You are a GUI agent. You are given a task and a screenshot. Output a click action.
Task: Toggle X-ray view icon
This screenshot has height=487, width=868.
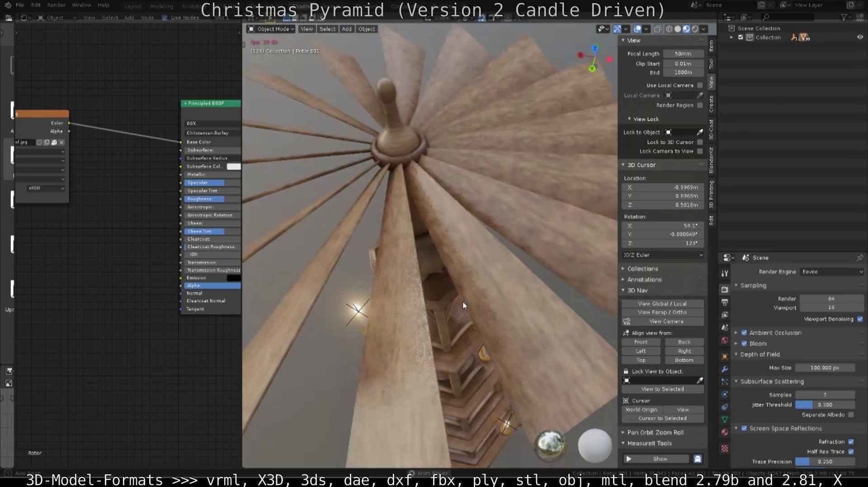point(657,29)
